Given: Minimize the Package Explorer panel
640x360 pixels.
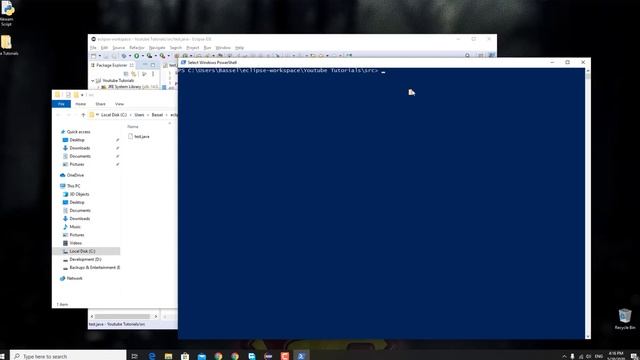Looking at the screenshot, I should 145,65.
